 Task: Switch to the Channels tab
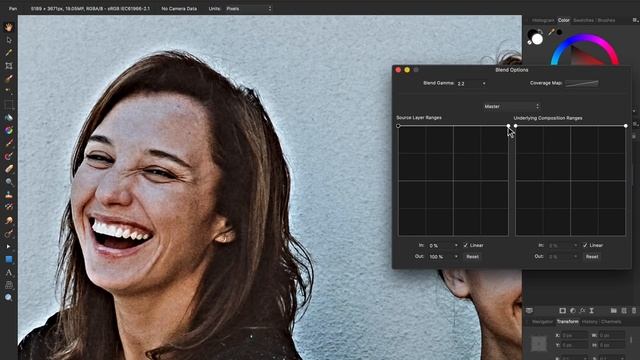[x=611, y=322]
